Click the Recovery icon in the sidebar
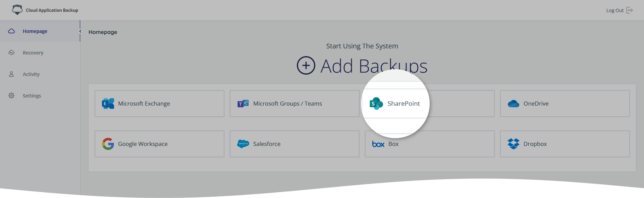Viewport: 644px width, 198px height. 11,52
